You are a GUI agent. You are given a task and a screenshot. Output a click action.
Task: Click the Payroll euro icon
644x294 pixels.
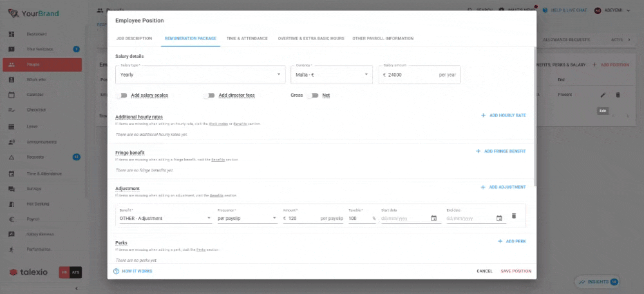click(12, 219)
